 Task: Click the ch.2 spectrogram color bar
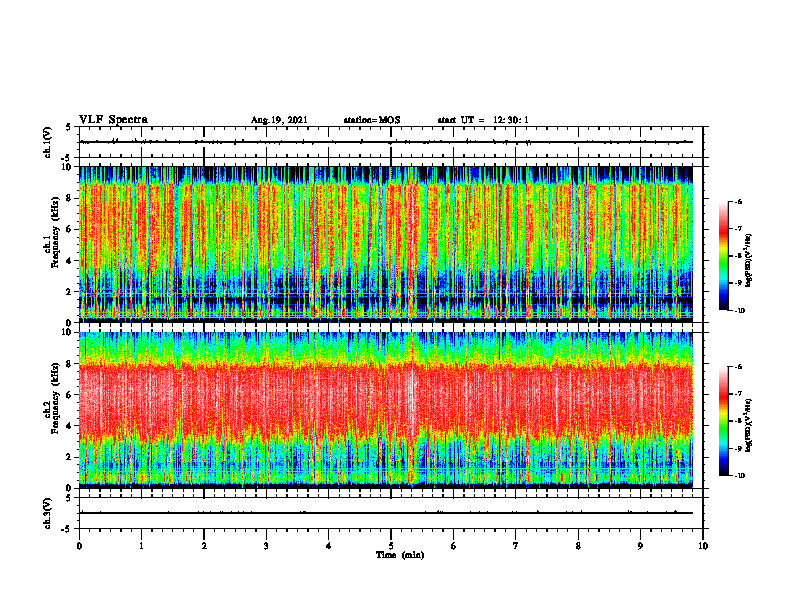[723, 421]
